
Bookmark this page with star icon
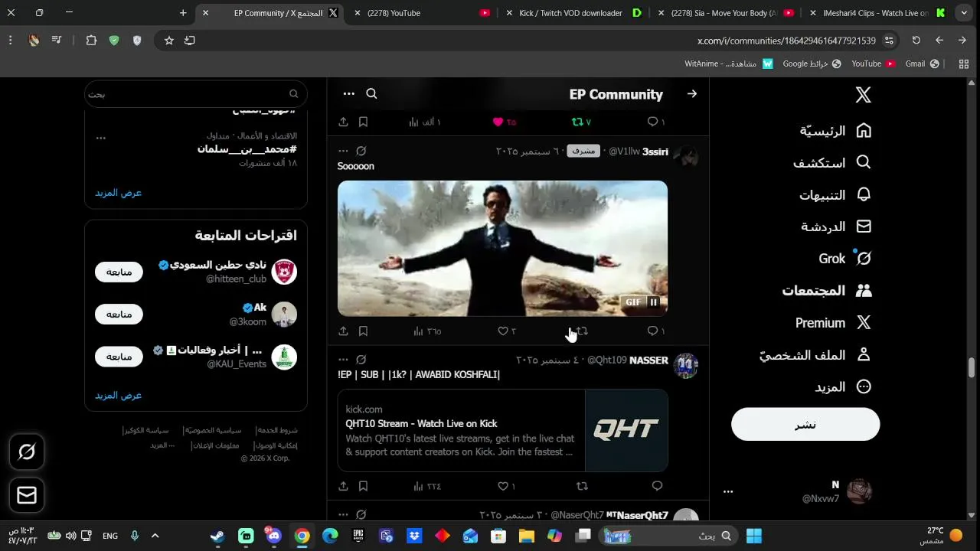click(x=168, y=41)
